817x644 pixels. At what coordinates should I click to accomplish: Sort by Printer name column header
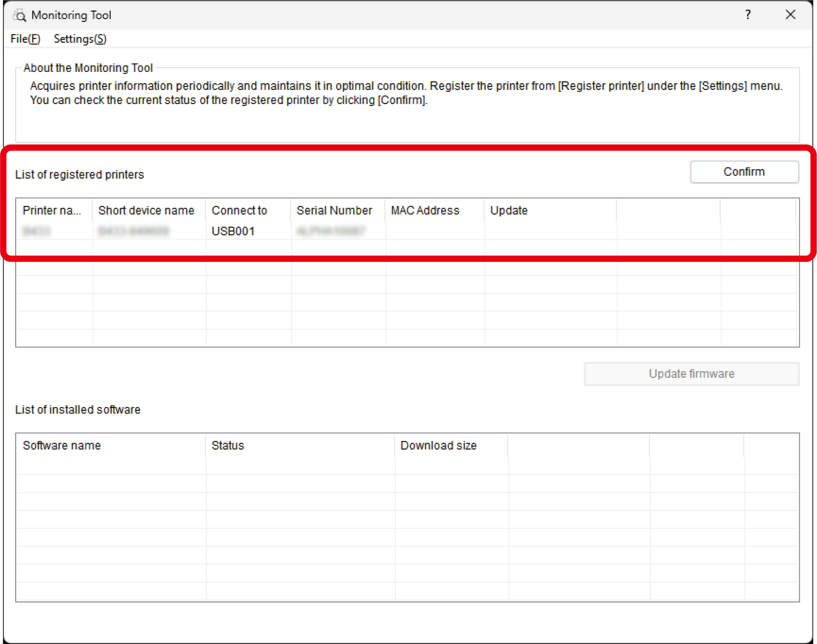click(x=54, y=210)
